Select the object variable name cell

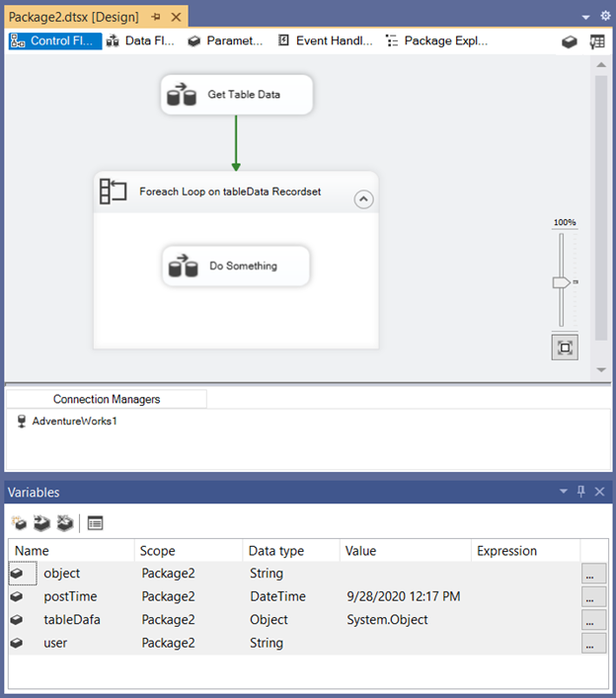(62, 574)
